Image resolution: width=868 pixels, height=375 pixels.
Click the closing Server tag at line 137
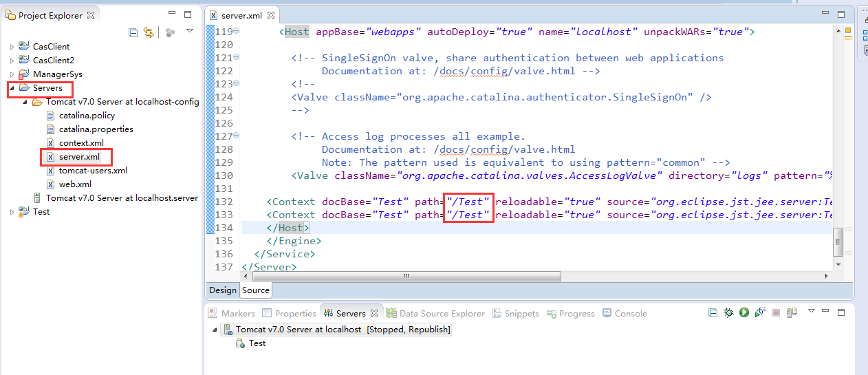(x=269, y=267)
